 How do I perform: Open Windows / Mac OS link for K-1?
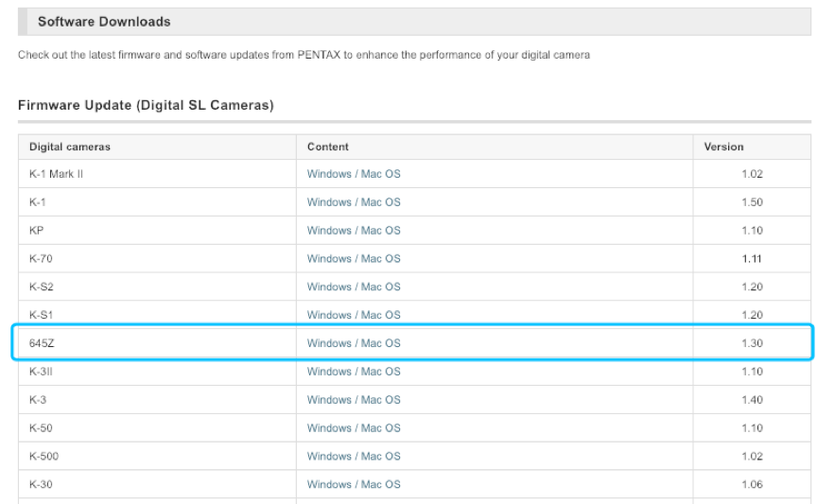[x=354, y=202]
